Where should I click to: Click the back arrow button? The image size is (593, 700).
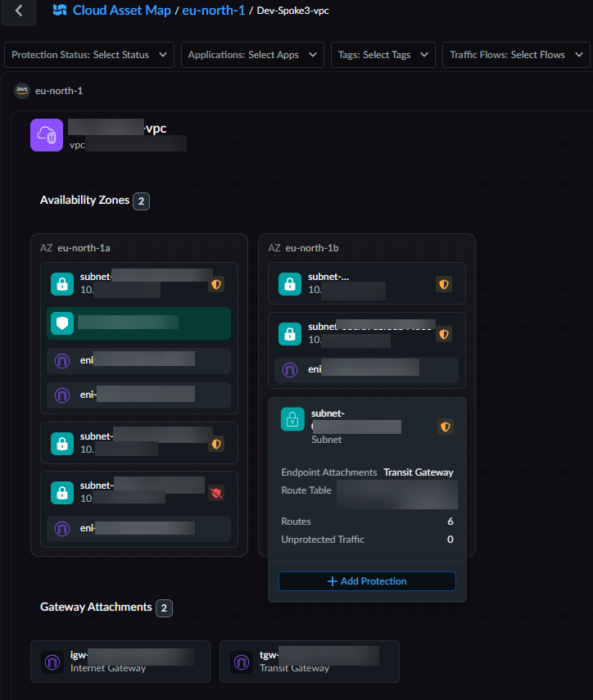19,11
